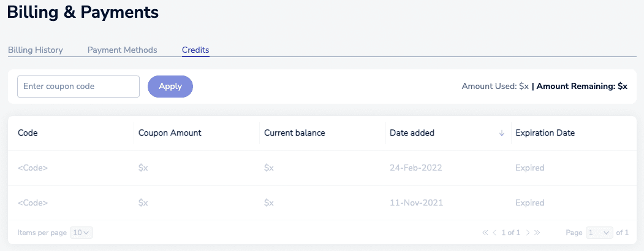The image size is (644, 251).
Task: Open Items per page dropdown
Action: [82, 233]
